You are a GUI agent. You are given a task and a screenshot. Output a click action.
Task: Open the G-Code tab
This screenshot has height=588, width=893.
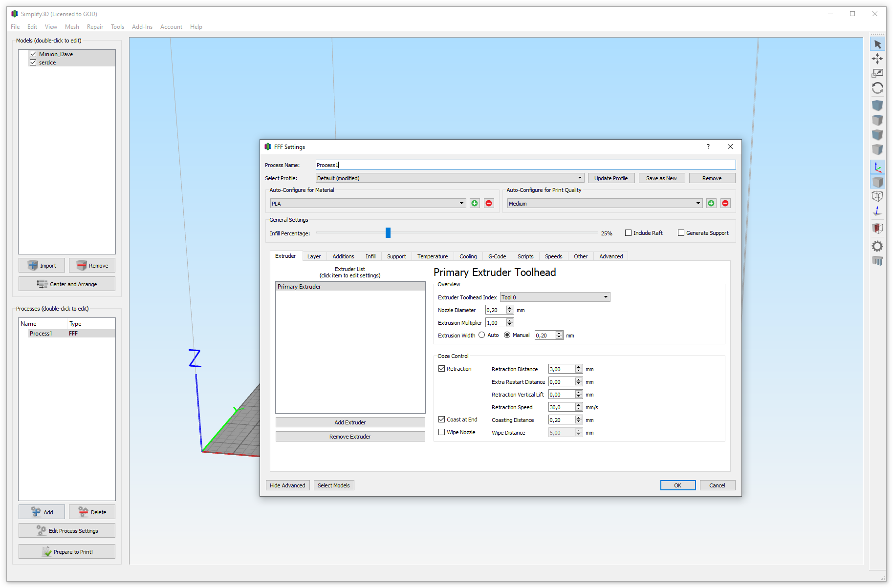497,256
